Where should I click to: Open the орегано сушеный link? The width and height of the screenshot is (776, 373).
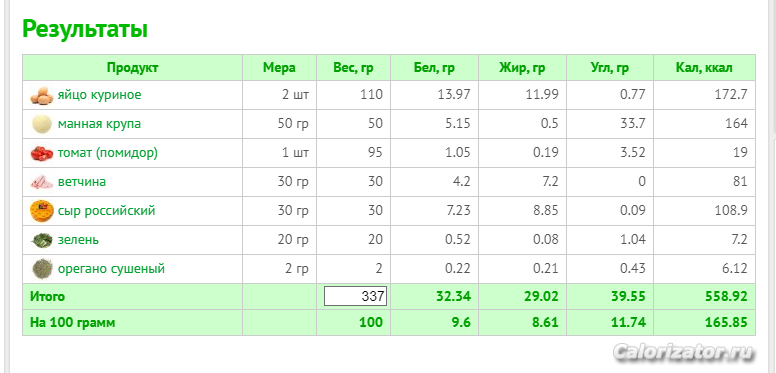[x=111, y=269]
